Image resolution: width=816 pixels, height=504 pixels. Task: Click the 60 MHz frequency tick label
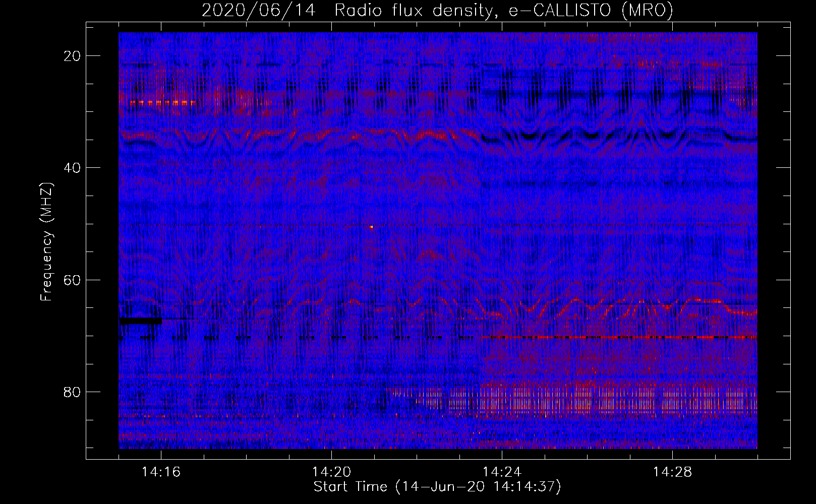(73, 280)
